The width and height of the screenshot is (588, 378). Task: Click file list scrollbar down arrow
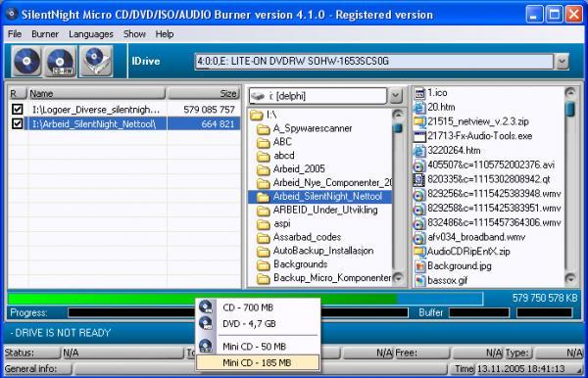(x=570, y=278)
